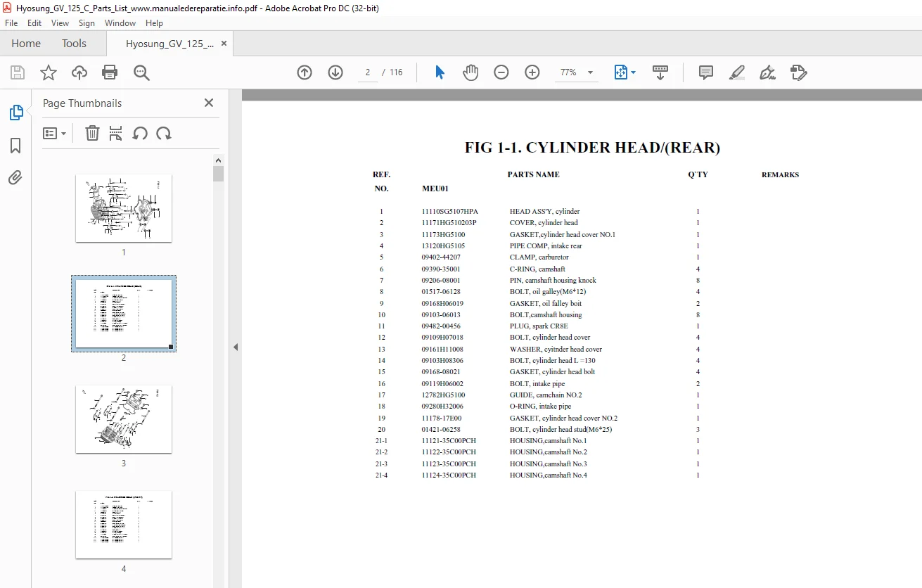The height and width of the screenshot is (588, 922).
Task: Zoom in with the plus icon
Action: [x=532, y=72]
